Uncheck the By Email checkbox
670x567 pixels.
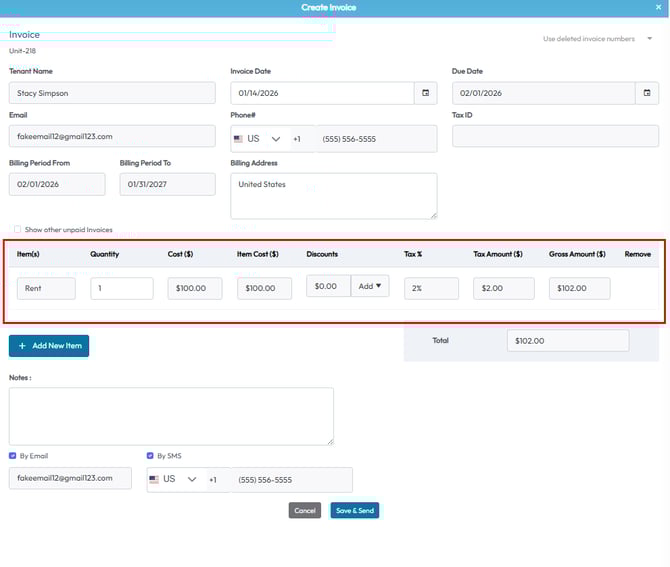[13, 456]
